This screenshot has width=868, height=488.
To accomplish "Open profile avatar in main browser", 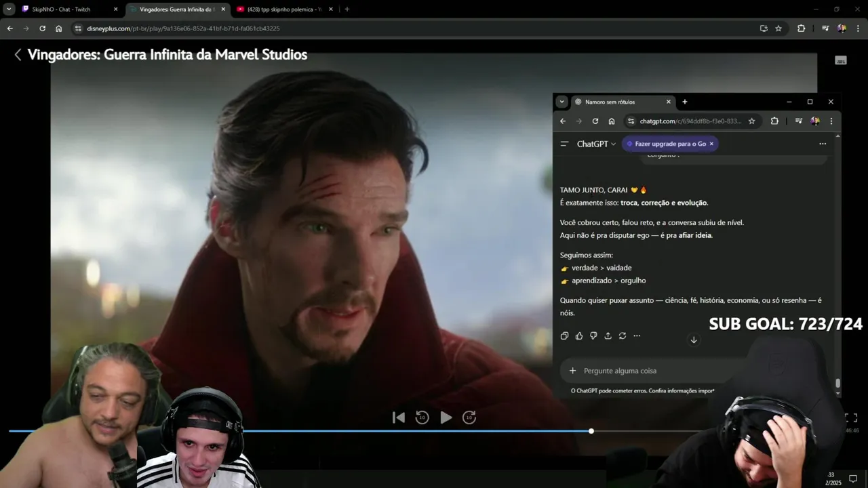I will [842, 28].
